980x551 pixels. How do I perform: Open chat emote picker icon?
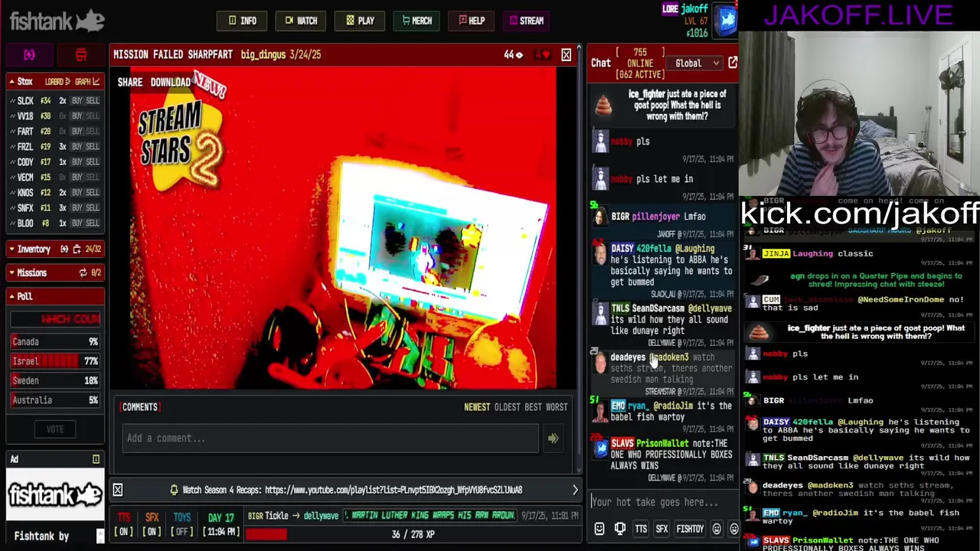[x=599, y=530]
